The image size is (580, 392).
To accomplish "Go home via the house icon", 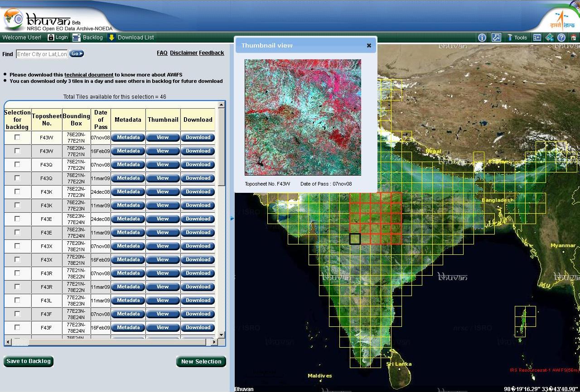I will click(574, 38).
